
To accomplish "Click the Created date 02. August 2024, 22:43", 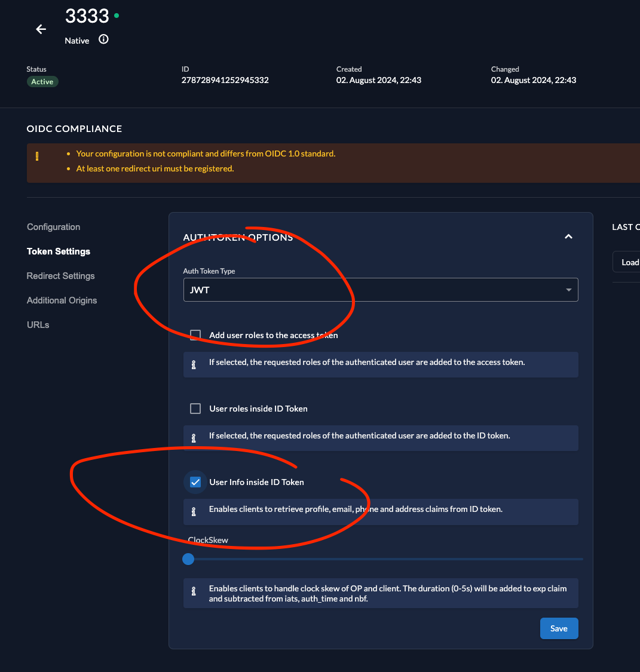I will 379,80.
